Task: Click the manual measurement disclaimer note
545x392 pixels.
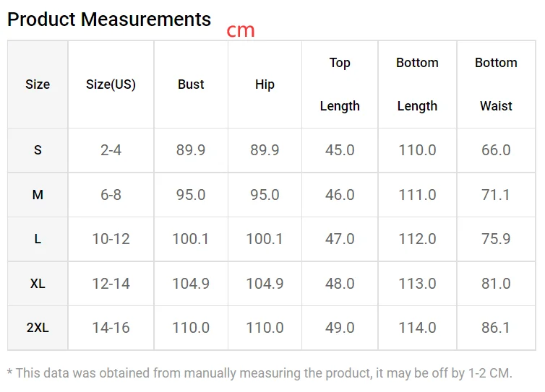Action: [x=259, y=373]
